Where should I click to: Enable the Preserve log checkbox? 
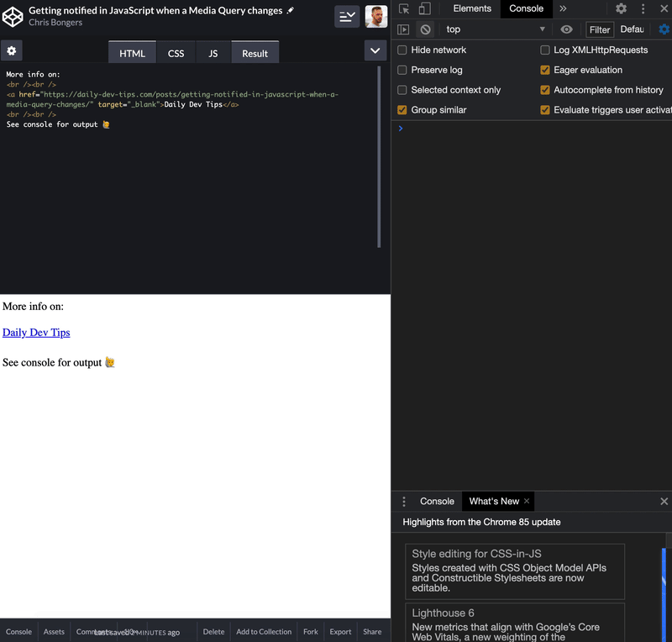click(x=402, y=70)
